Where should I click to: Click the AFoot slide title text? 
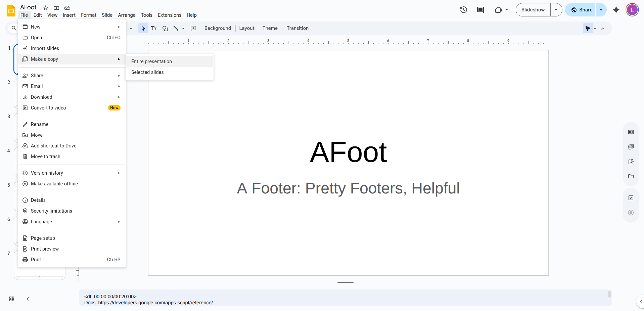(348, 152)
